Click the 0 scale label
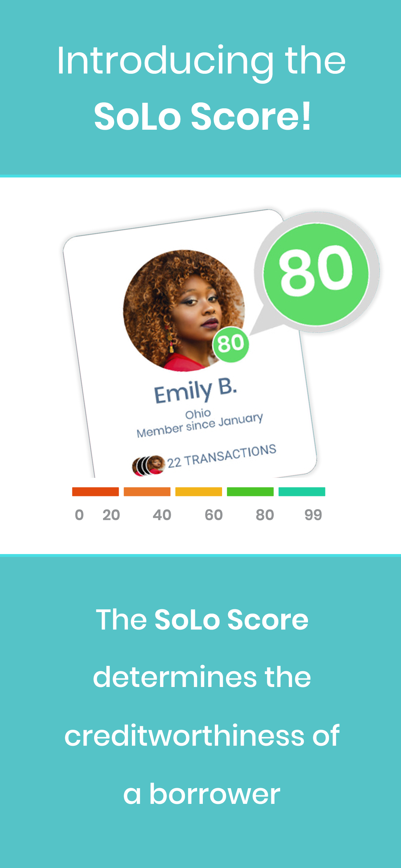 point(79,515)
